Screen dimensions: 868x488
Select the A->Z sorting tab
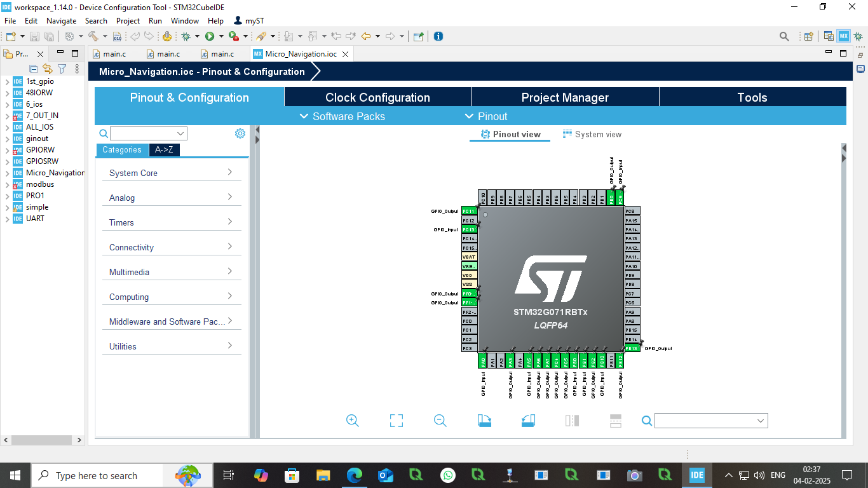click(x=164, y=150)
